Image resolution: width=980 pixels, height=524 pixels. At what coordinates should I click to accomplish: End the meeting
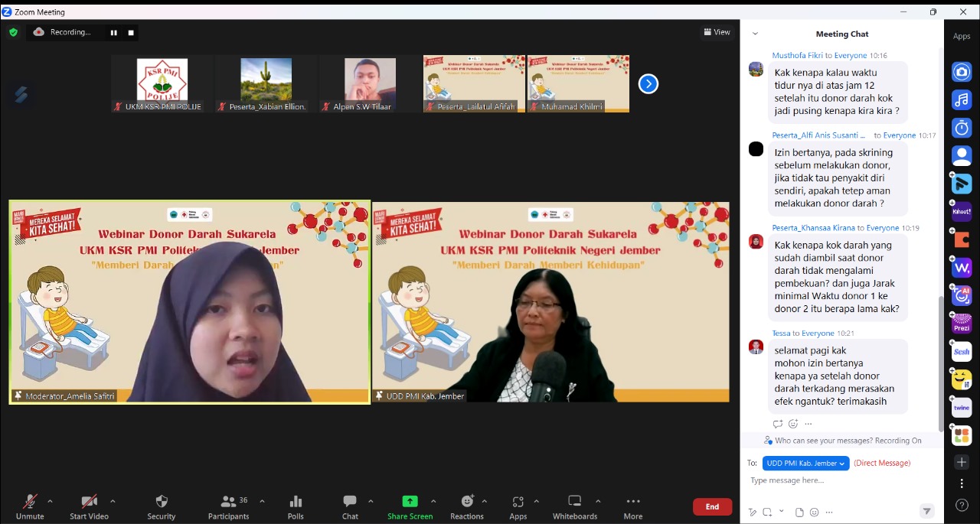(x=711, y=506)
